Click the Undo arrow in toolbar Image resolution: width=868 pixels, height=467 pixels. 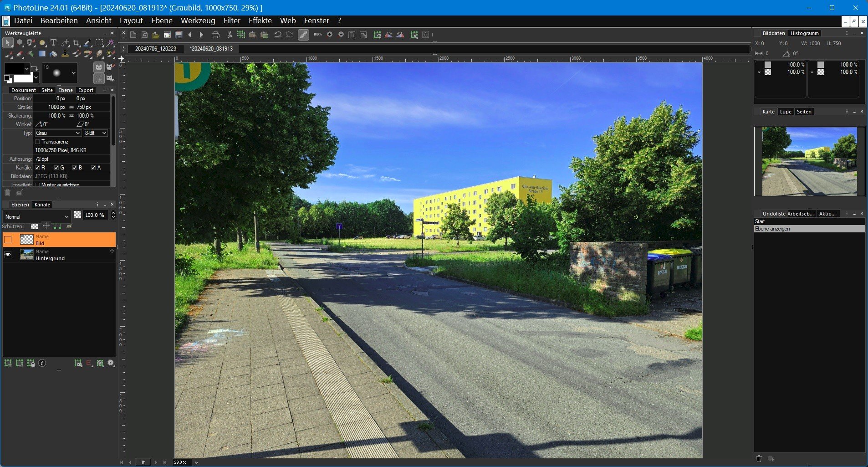[x=277, y=35]
